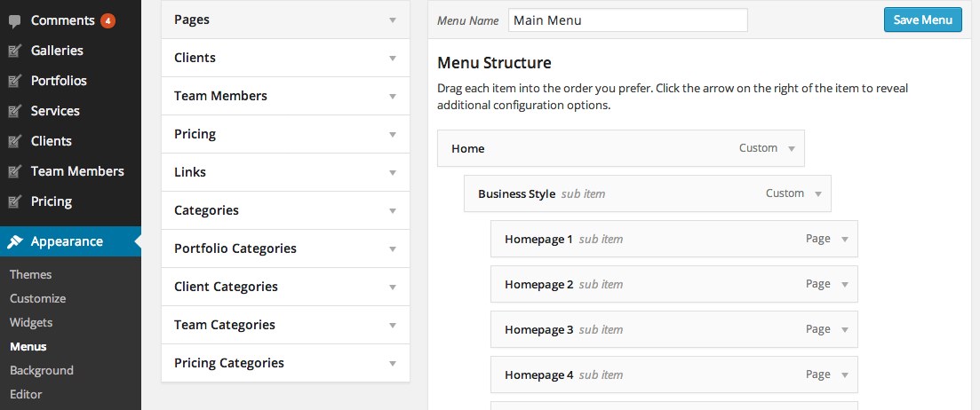Expand the Portfolio Categories panel
This screenshot has width=980, height=410.
[x=392, y=248]
